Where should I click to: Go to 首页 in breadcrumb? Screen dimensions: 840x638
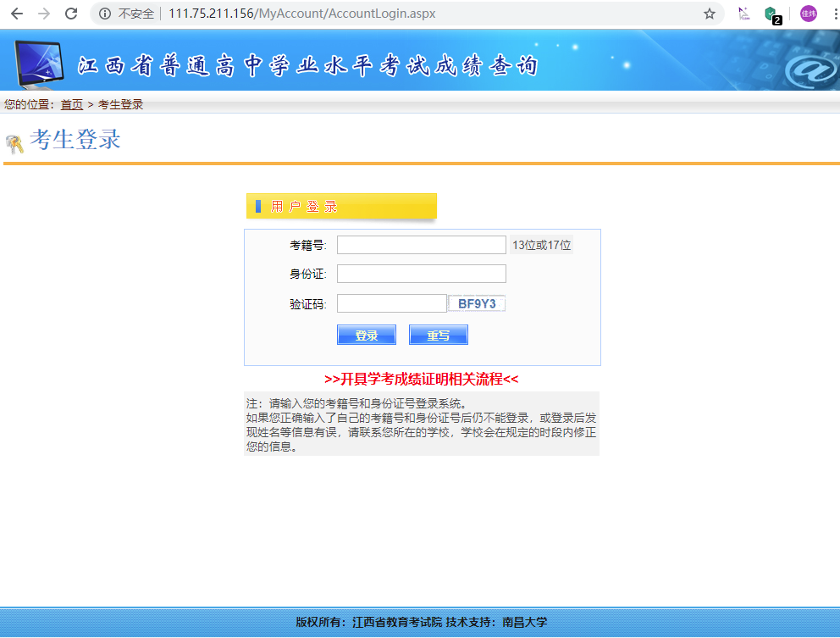click(x=71, y=104)
